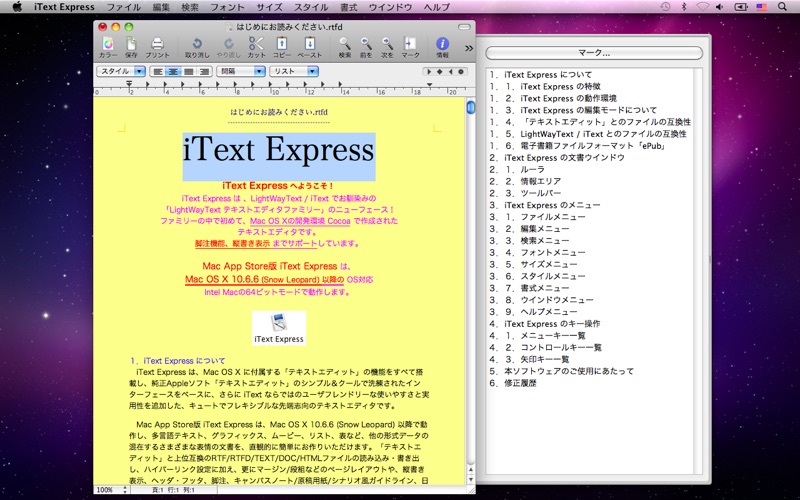Click the iText Express app image in document
The width and height of the screenshot is (800, 500).
coord(279,328)
